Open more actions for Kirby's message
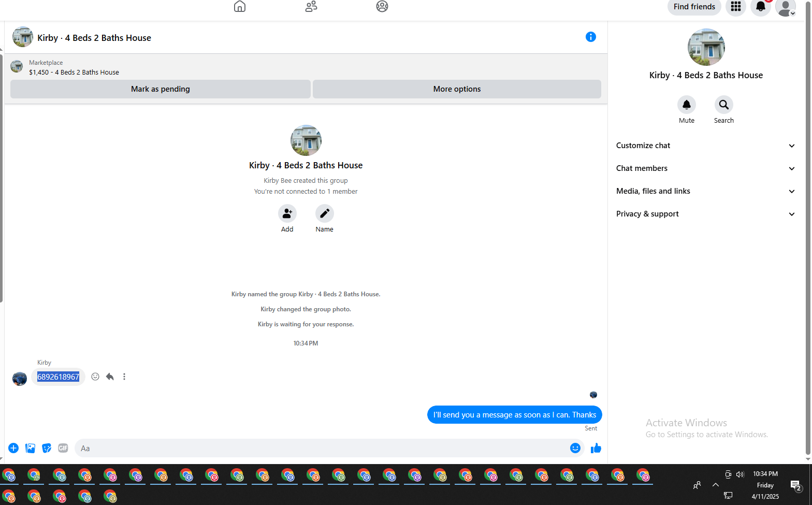The image size is (812, 505). tap(124, 377)
